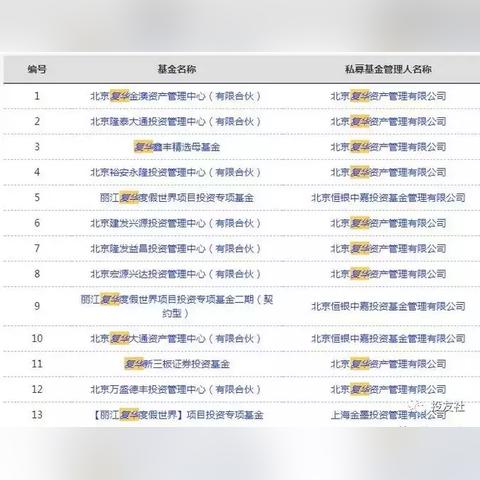Open row 11 manager 北京夏华资产管理有限公司
The width and height of the screenshot is (480, 480).
click(x=388, y=364)
